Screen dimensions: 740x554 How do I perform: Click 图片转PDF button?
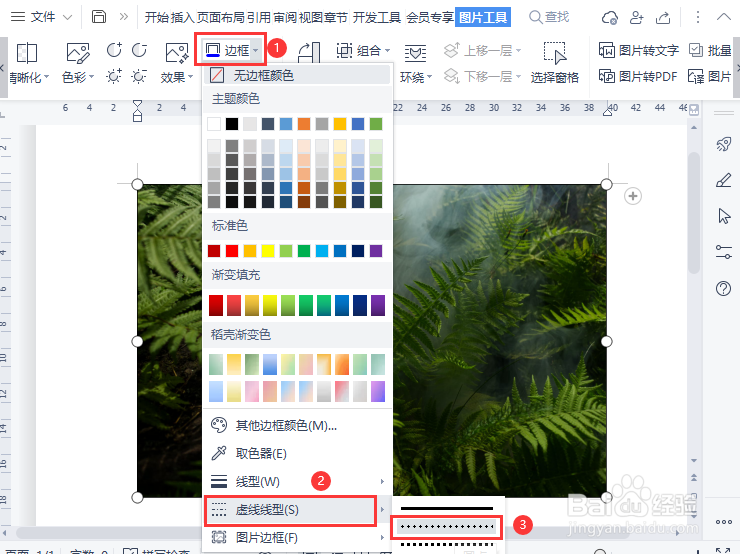(x=638, y=76)
